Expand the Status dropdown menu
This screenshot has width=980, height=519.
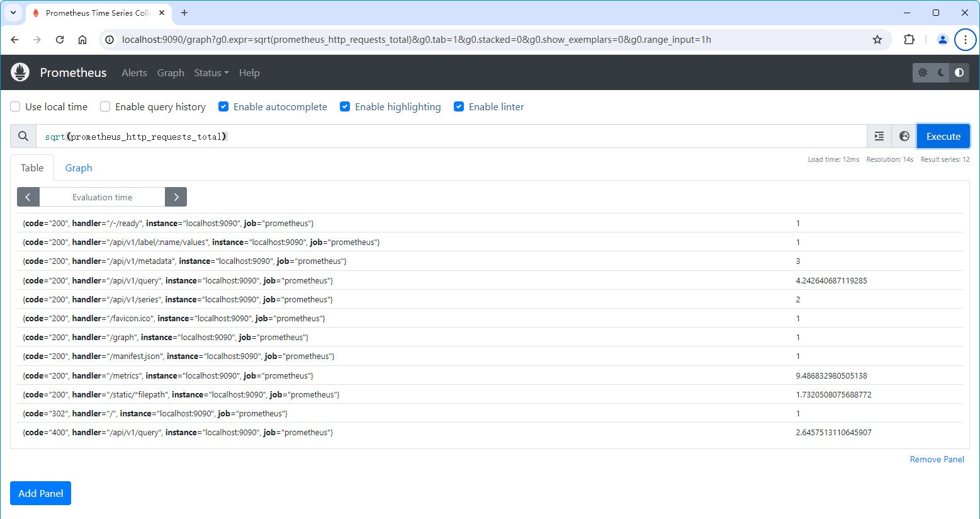pyautogui.click(x=211, y=73)
